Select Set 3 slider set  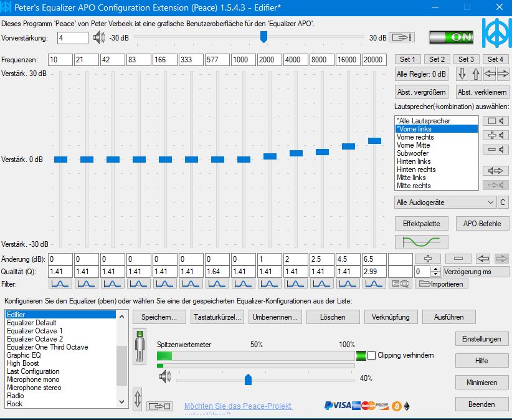(x=466, y=59)
